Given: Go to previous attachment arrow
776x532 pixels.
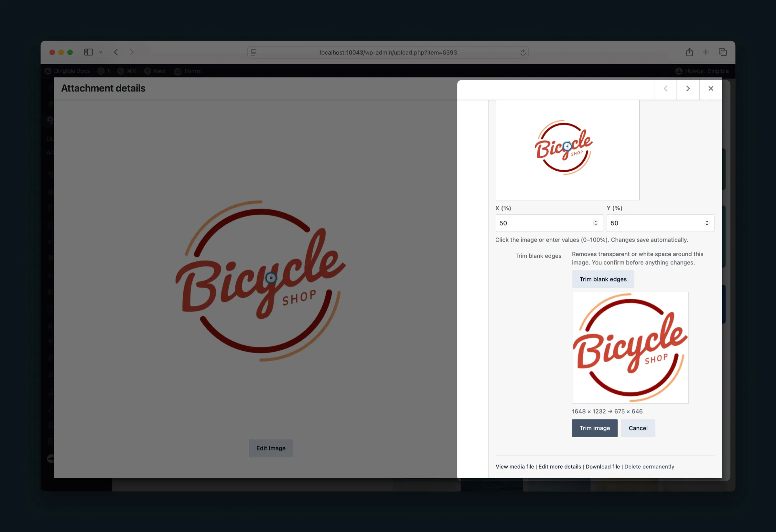Looking at the screenshot, I should tap(665, 89).
